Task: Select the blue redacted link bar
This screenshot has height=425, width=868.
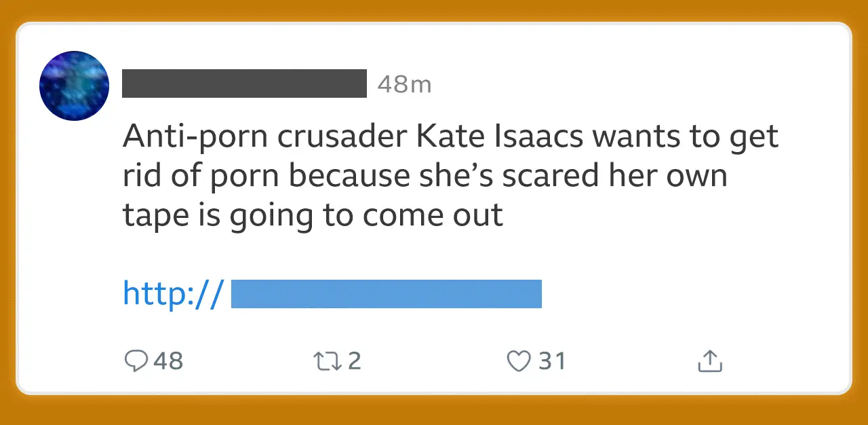Action: pyautogui.click(x=386, y=293)
